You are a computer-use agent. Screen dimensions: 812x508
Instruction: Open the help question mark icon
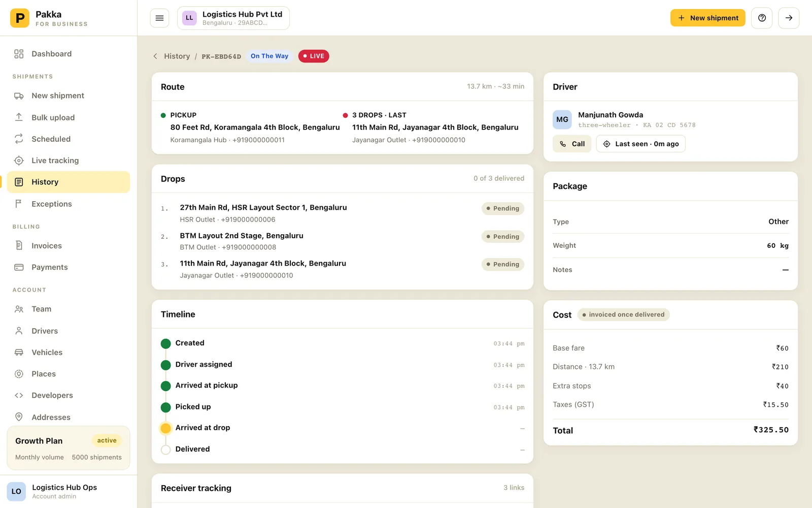[762, 18]
